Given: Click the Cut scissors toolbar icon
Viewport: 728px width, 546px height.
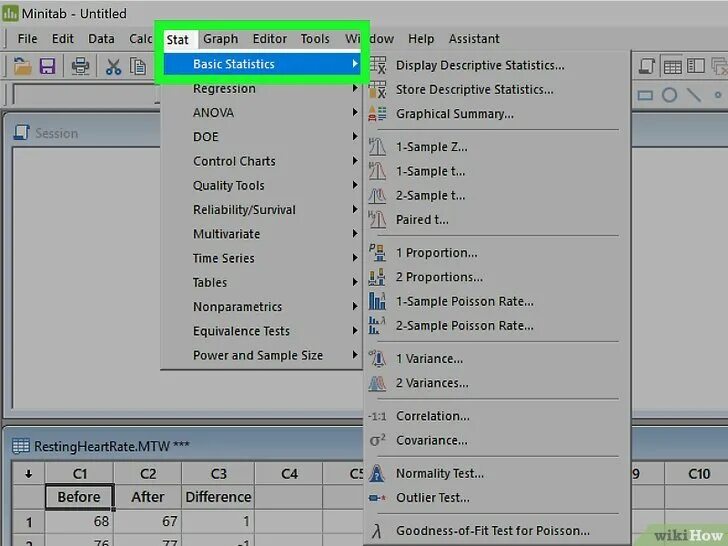Looking at the screenshot, I should tap(113, 66).
